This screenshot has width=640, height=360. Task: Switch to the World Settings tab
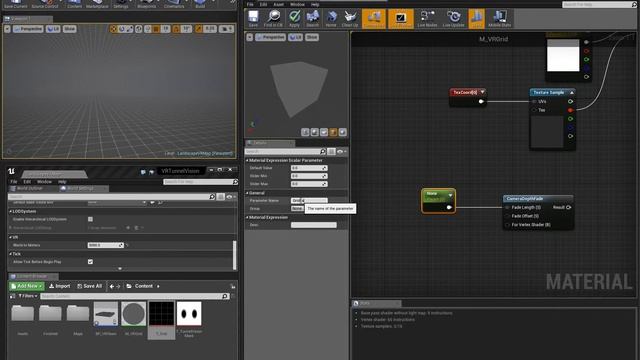[81, 189]
